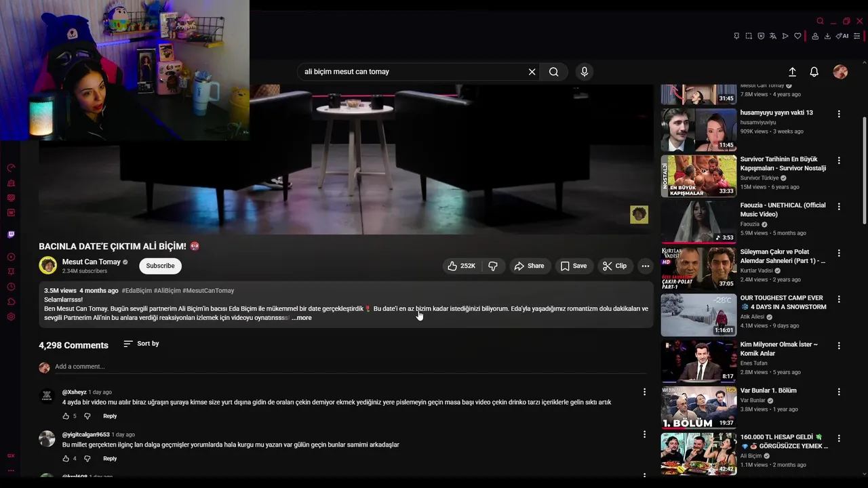Open @Xsheyz commenter profile
Image resolution: width=868 pixels, height=488 pixels.
click(x=75, y=392)
